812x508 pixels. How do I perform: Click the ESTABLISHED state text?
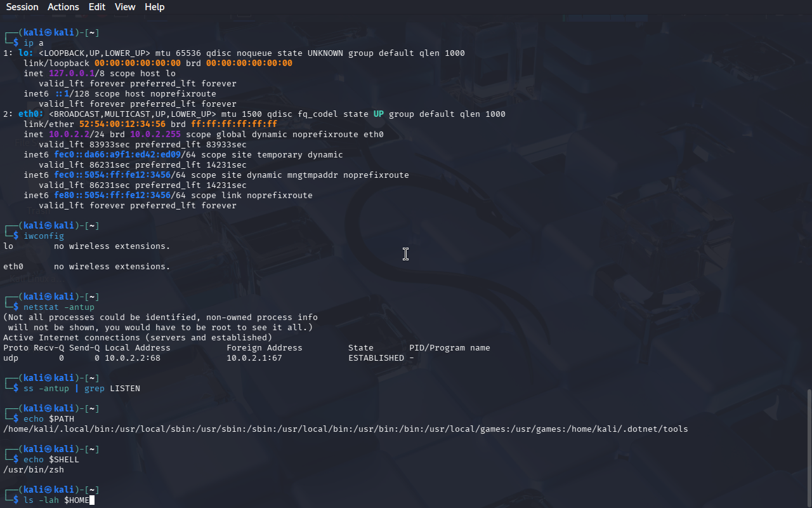pyautogui.click(x=376, y=358)
